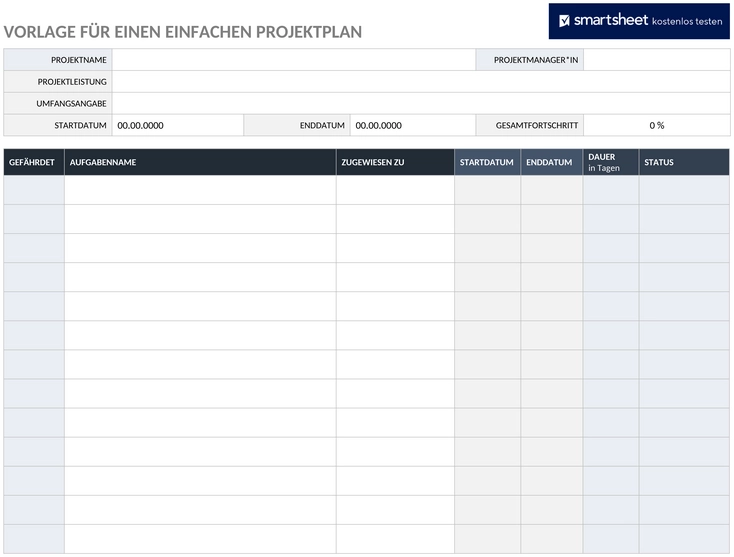Click the STATUS column header
The image size is (734, 557).
[684, 162]
